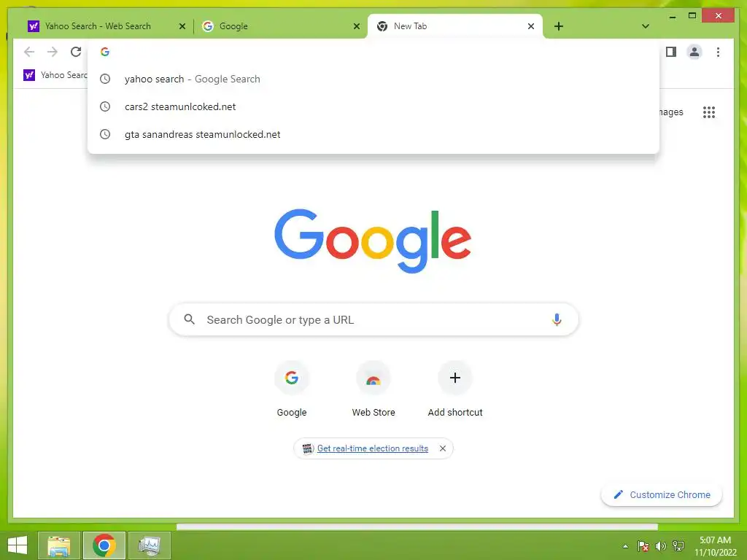Open the clock showing 5:07 AM
The width and height of the screenshot is (747, 560).
pos(715,546)
